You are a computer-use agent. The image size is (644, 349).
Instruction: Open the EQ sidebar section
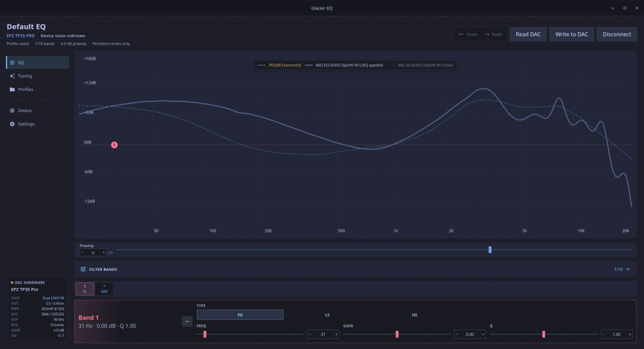(x=38, y=62)
